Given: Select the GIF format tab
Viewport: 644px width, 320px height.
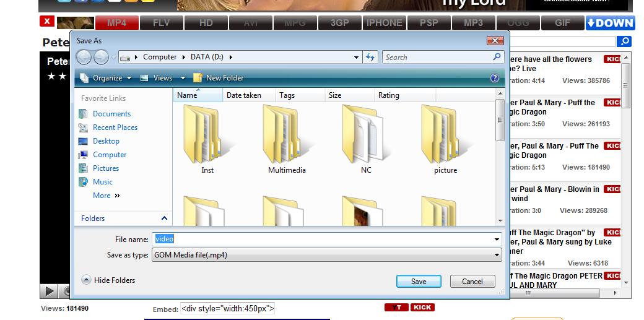Looking at the screenshot, I should coord(562,23).
